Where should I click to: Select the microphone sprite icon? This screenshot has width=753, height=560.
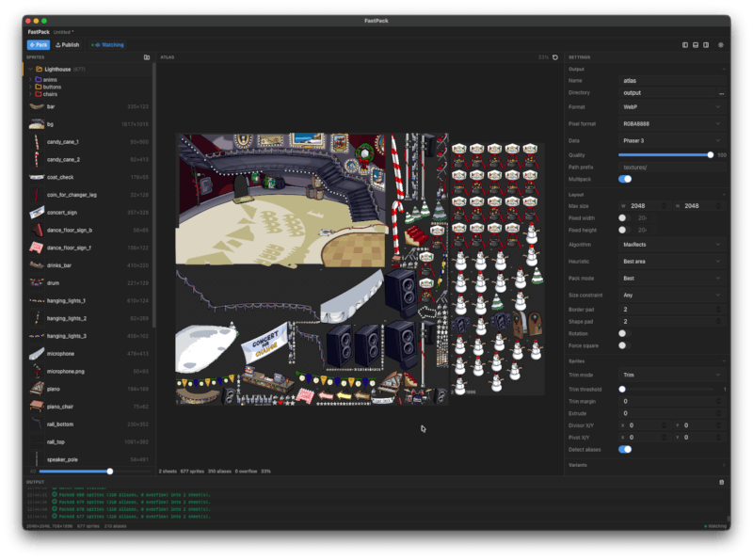pos(37,354)
